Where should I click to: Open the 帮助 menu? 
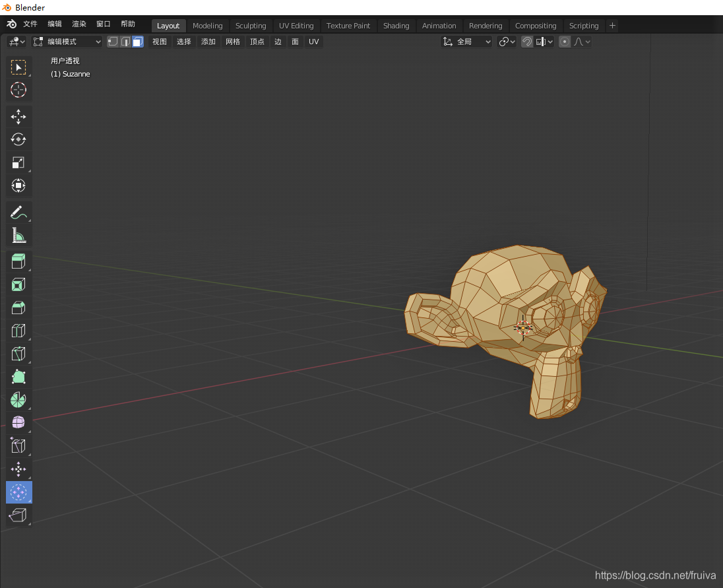128,24
